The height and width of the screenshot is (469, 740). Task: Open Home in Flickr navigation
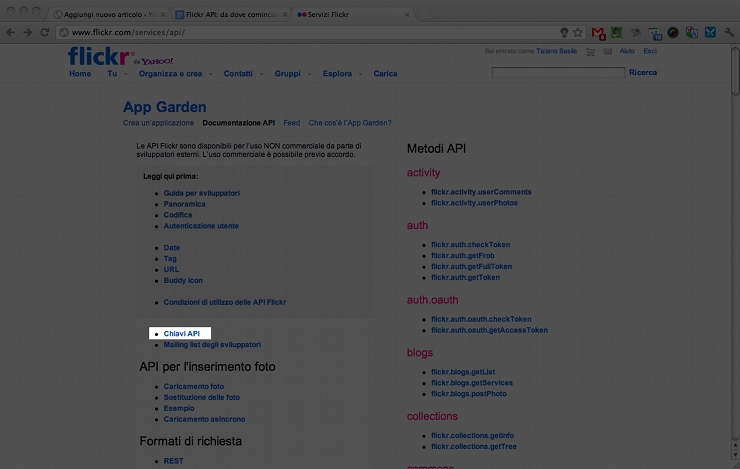click(x=80, y=74)
